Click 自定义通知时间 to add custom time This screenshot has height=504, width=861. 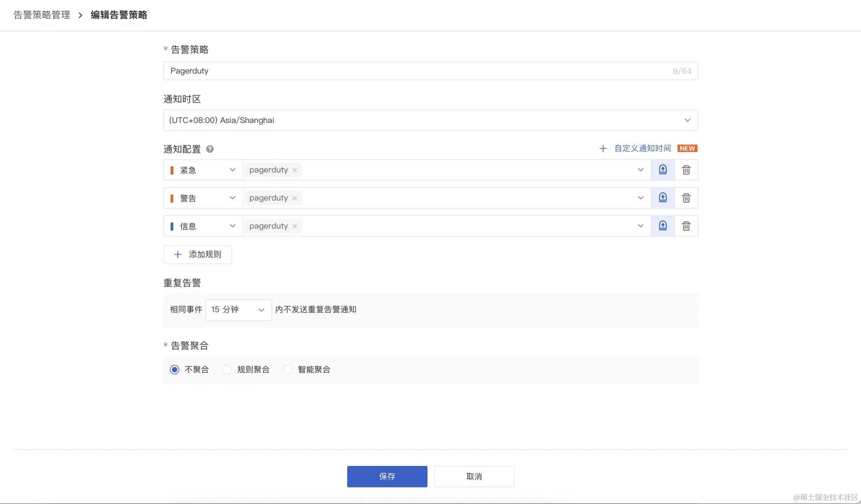(642, 149)
